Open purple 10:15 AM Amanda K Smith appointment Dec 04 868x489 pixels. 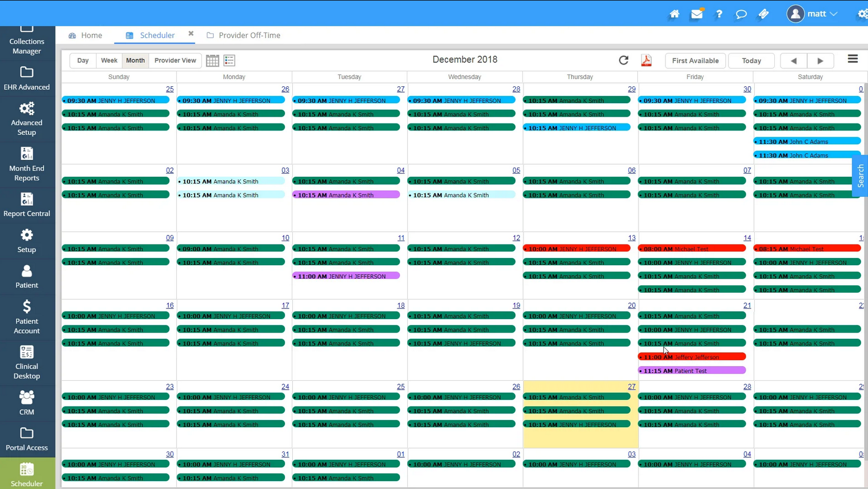click(346, 195)
